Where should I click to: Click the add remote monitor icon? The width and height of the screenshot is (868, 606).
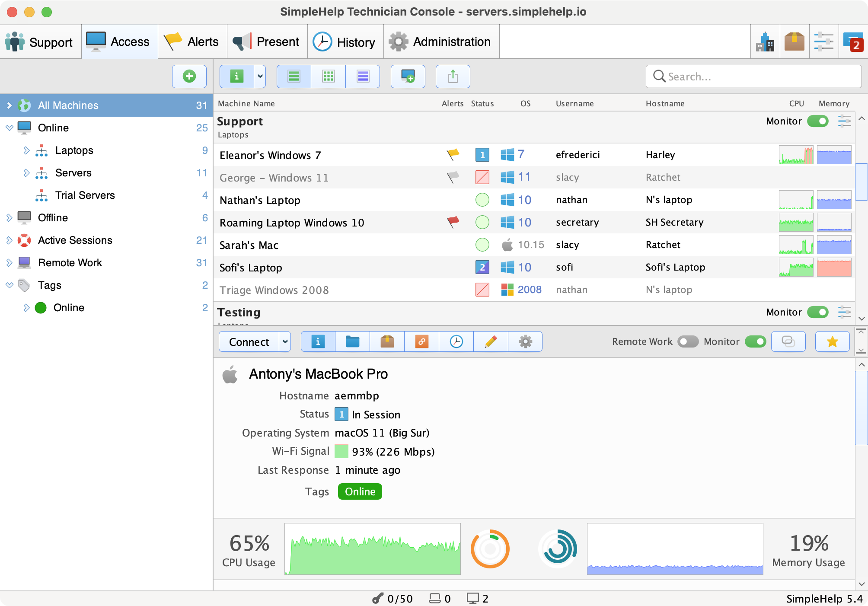pyautogui.click(x=408, y=77)
